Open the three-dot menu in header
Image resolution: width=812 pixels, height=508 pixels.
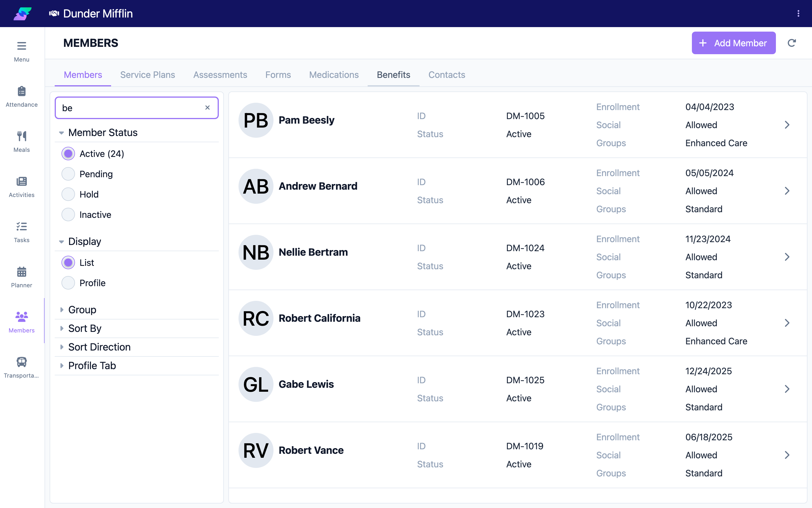pyautogui.click(x=798, y=14)
